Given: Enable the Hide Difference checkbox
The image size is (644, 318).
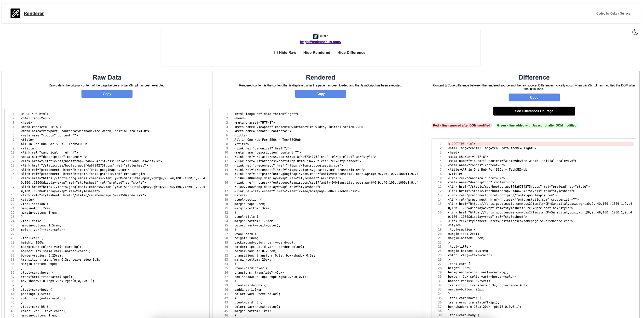Looking at the screenshot, I should pos(334,53).
